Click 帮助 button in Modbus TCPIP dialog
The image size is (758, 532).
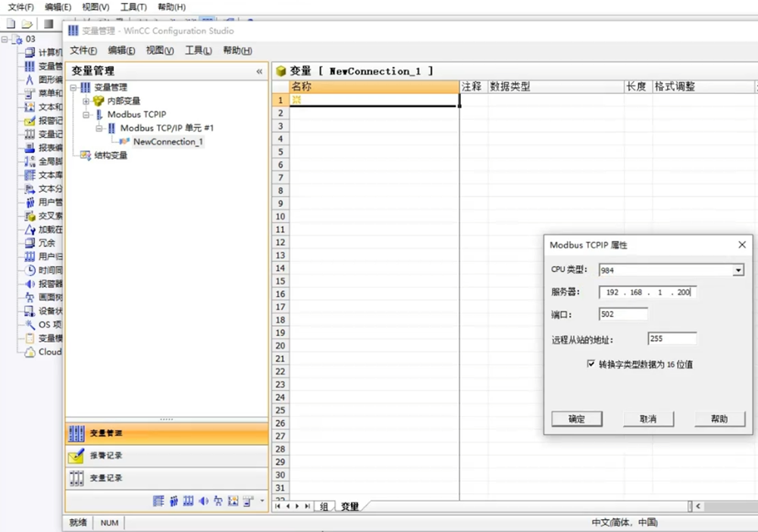pos(719,419)
